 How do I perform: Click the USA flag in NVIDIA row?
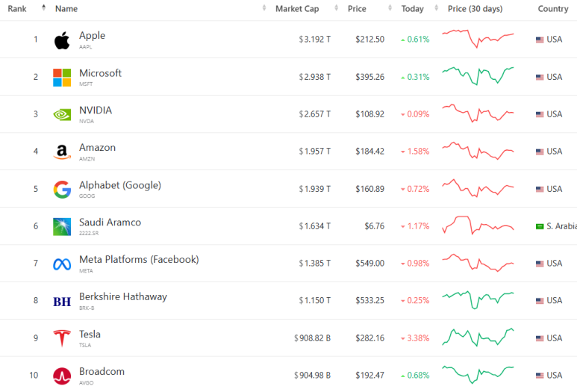point(540,114)
